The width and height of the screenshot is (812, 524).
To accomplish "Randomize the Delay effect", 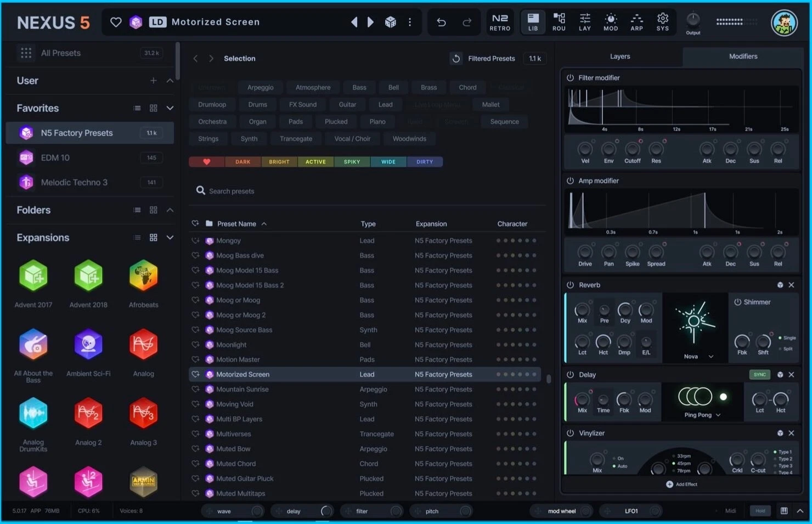I will point(780,375).
